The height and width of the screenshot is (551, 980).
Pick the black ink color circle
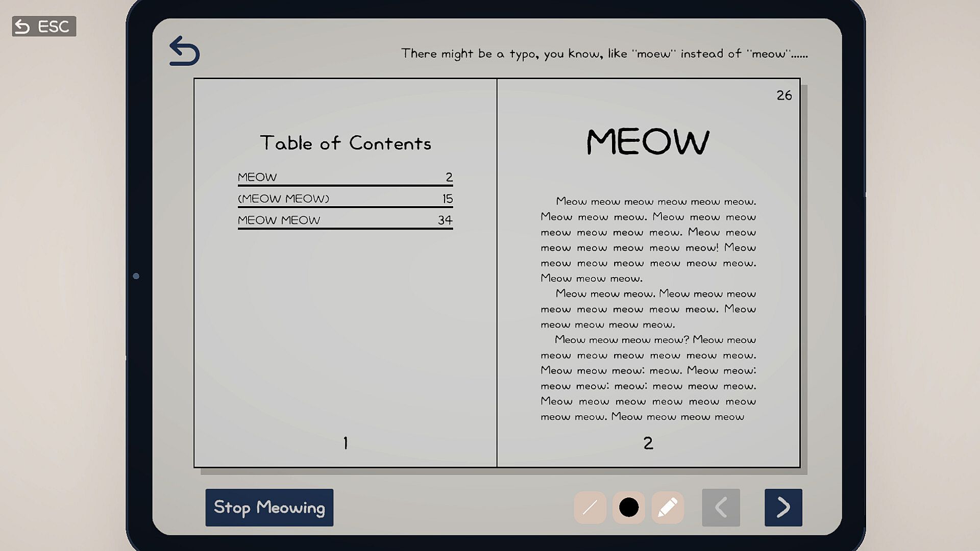click(x=629, y=508)
